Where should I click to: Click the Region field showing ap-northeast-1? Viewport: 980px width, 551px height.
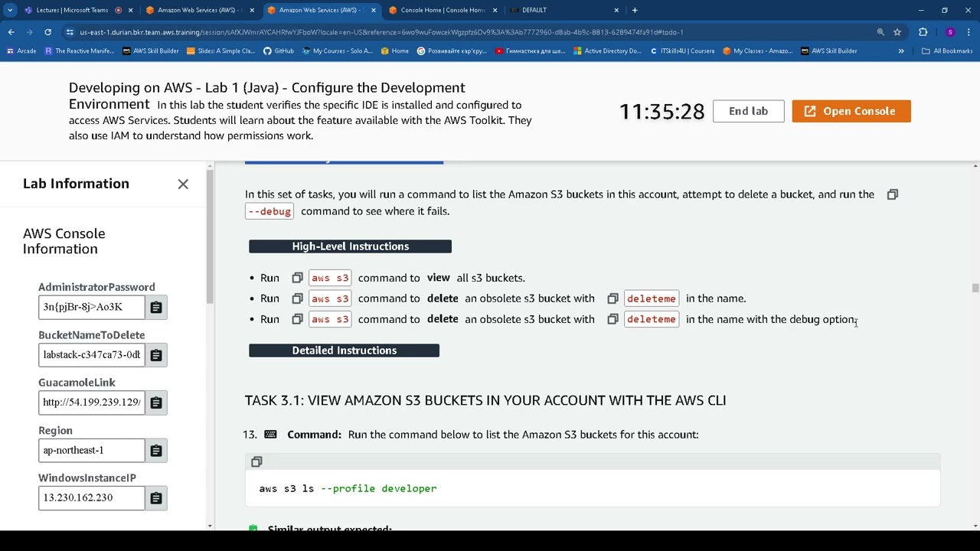click(91, 451)
